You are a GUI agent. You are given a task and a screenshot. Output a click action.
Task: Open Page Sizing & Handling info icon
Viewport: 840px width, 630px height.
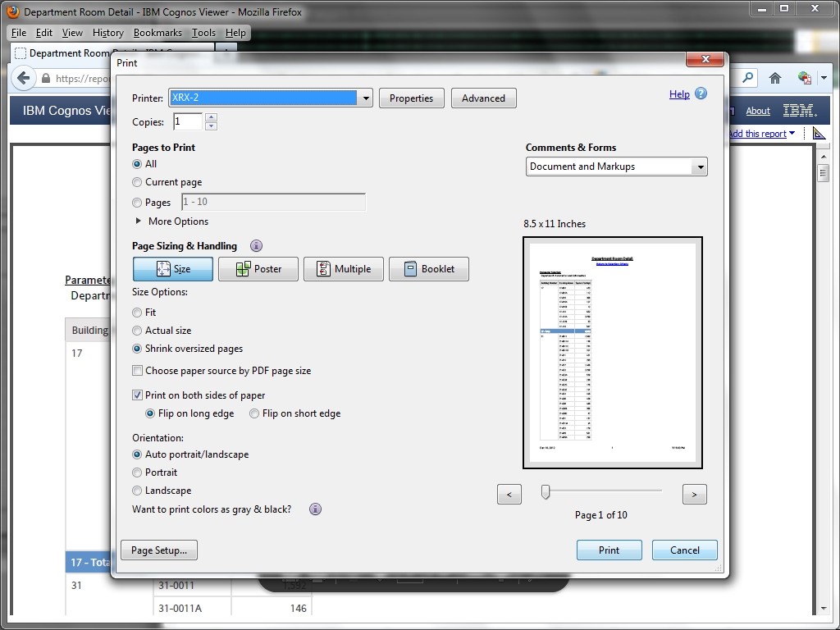[x=256, y=246]
